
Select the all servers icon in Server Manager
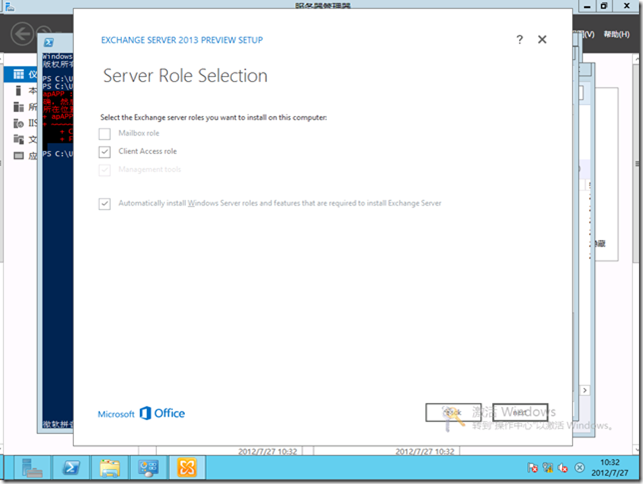pyautogui.click(x=18, y=107)
